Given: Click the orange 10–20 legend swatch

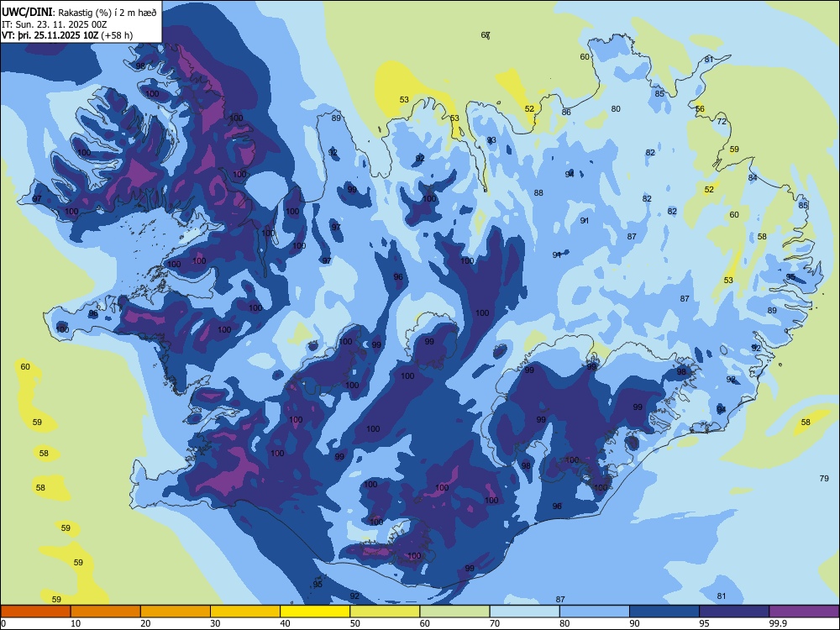Looking at the screenshot, I should tap(106, 612).
